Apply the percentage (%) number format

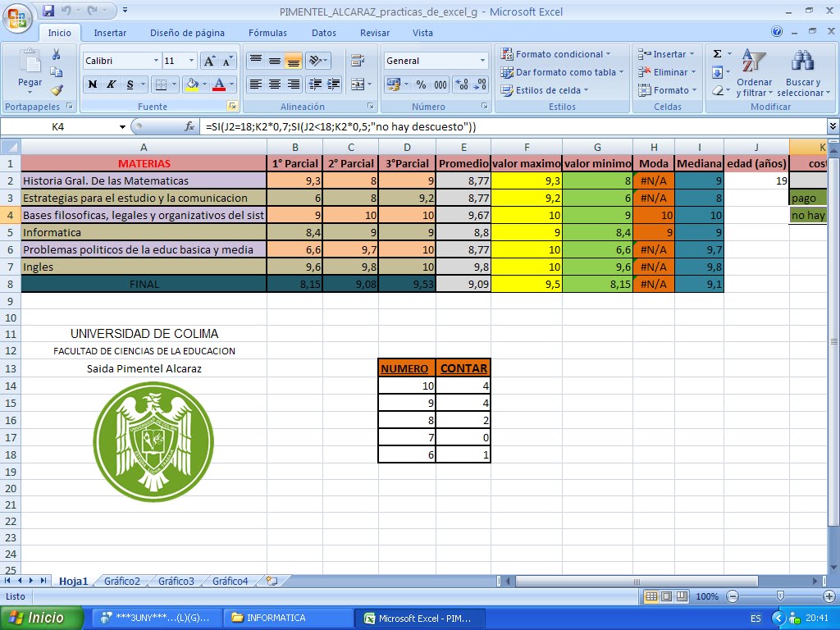[x=421, y=84]
